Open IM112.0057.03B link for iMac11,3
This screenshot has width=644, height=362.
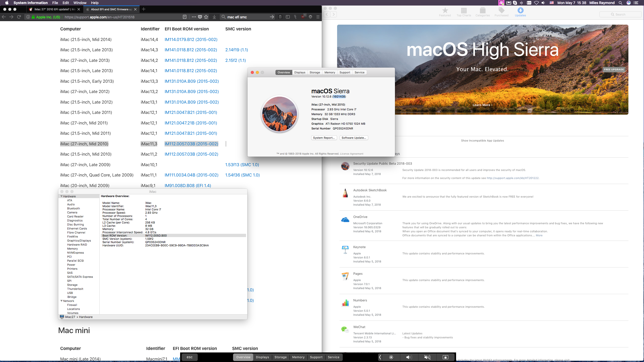191,144
